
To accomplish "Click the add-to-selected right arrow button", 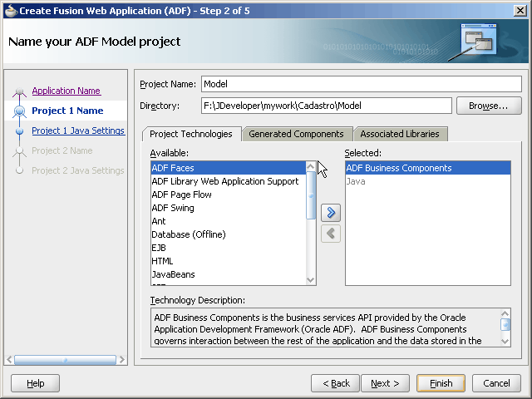I will pyautogui.click(x=331, y=213).
